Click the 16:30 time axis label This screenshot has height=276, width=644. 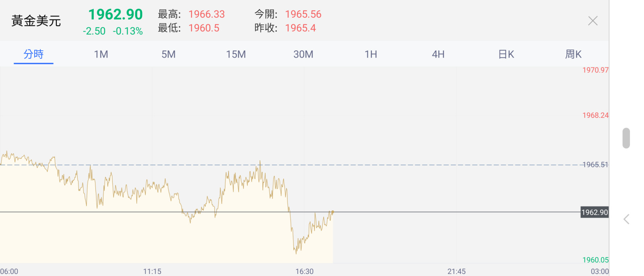pos(304,272)
